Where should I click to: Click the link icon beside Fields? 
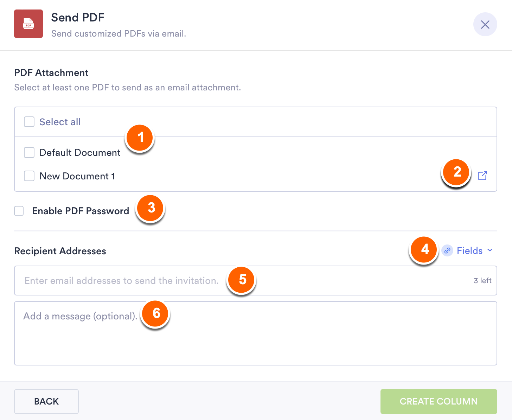[447, 251]
